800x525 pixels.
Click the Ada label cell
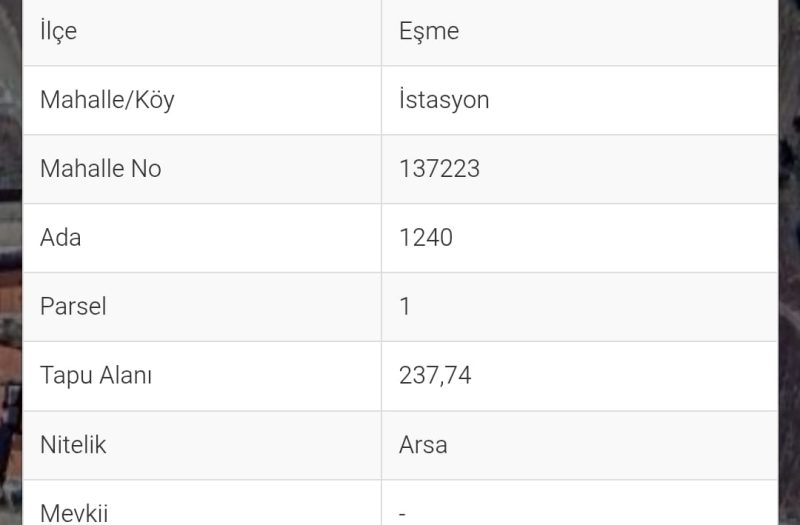click(60, 238)
